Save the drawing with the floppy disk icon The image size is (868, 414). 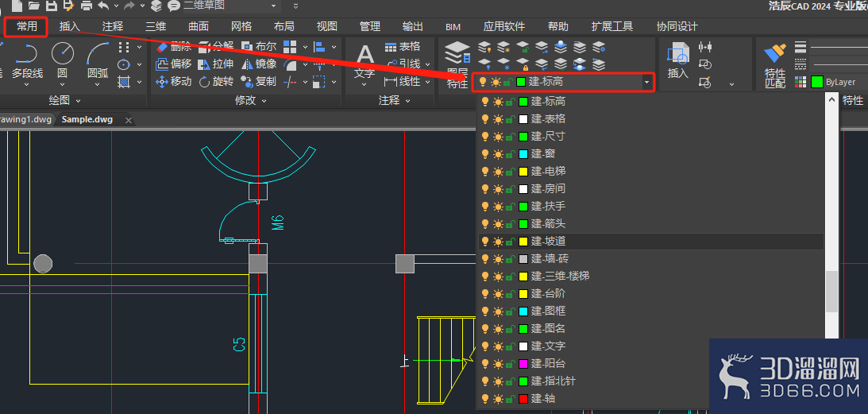coord(52,6)
